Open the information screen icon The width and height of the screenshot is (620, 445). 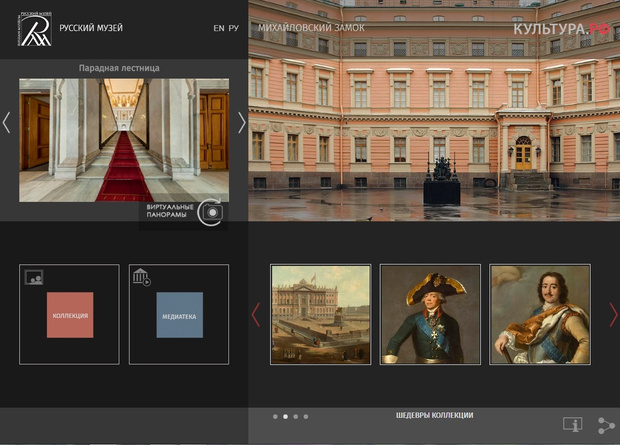[x=573, y=424]
